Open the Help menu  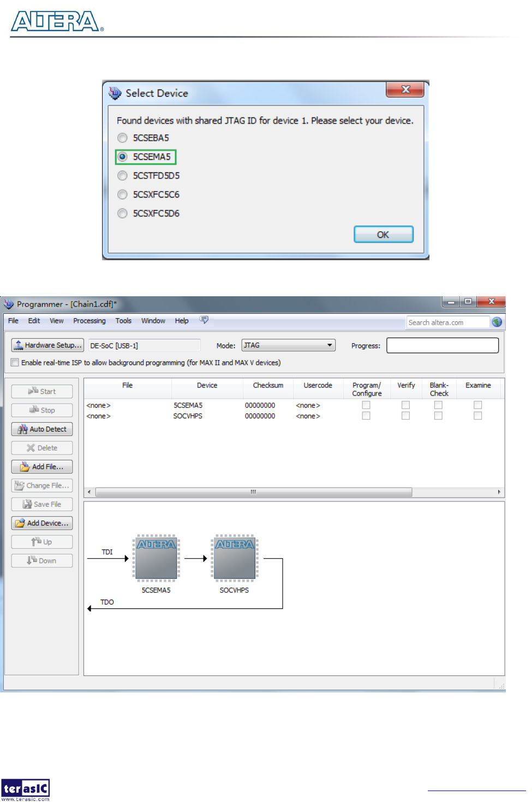[x=182, y=321]
